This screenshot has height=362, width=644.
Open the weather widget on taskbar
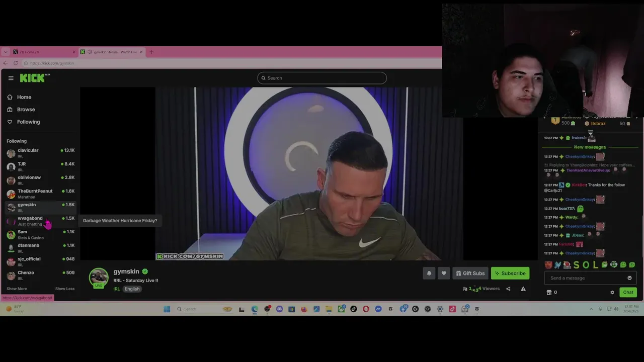click(x=15, y=309)
